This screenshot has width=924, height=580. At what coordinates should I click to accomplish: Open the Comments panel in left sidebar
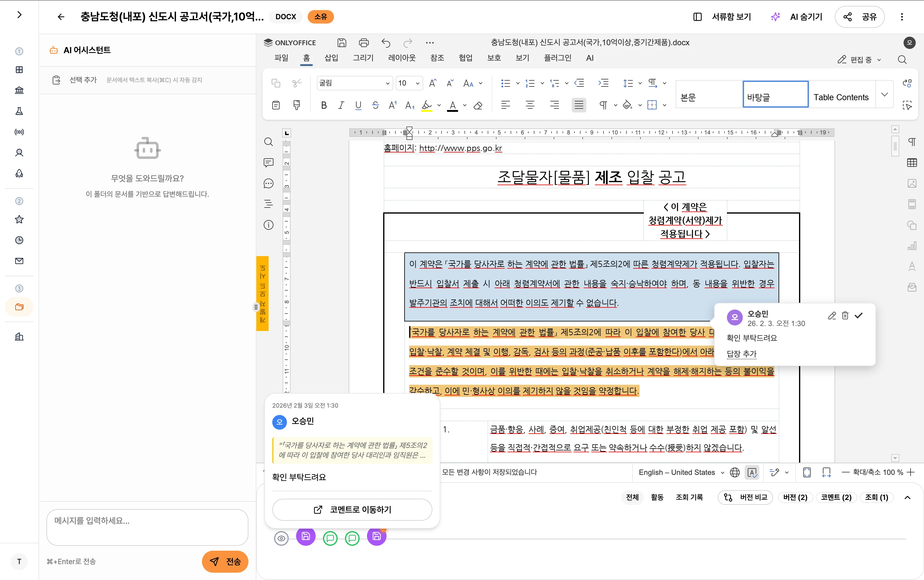click(x=269, y=163)
